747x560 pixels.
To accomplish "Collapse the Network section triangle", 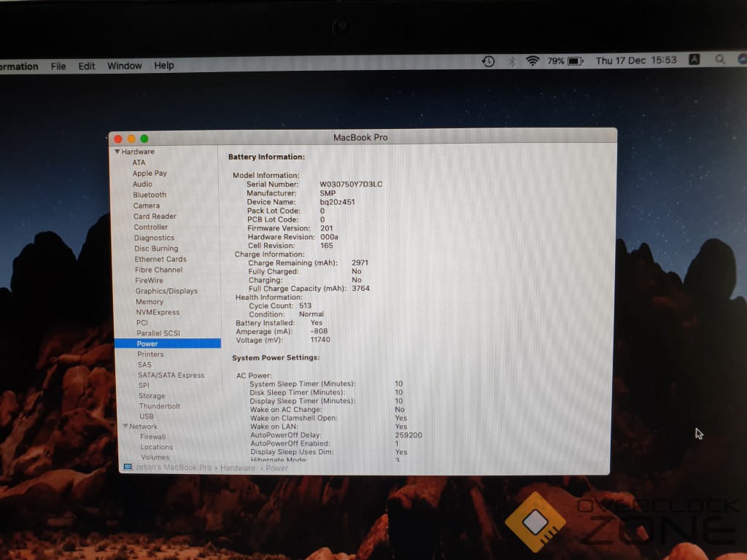I will tap(125, 426).
